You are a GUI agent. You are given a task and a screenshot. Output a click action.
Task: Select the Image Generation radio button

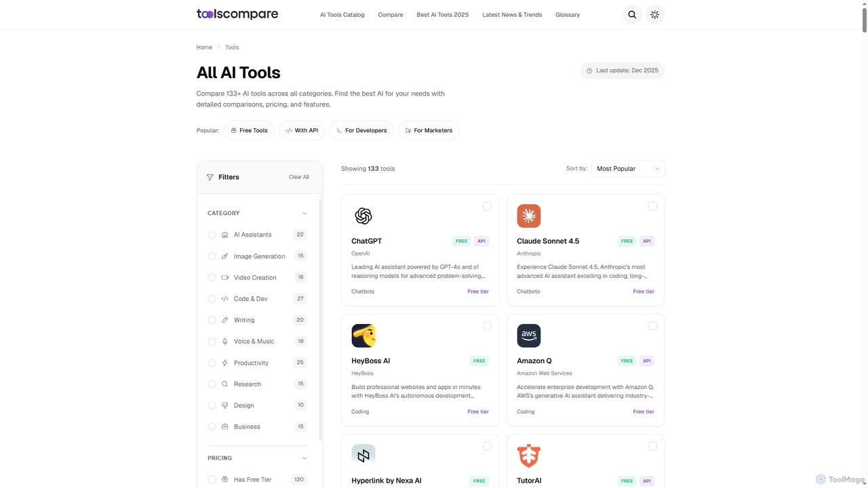coord(212,256)
